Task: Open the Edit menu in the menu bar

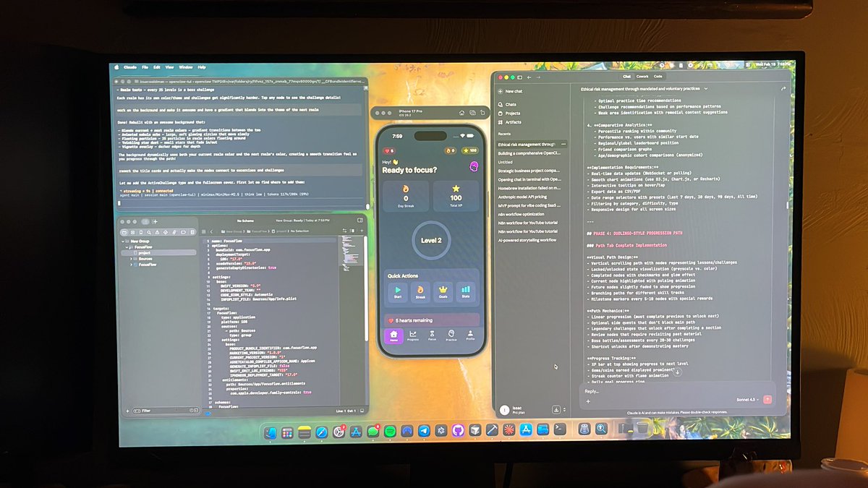Action: coord(156,67)
